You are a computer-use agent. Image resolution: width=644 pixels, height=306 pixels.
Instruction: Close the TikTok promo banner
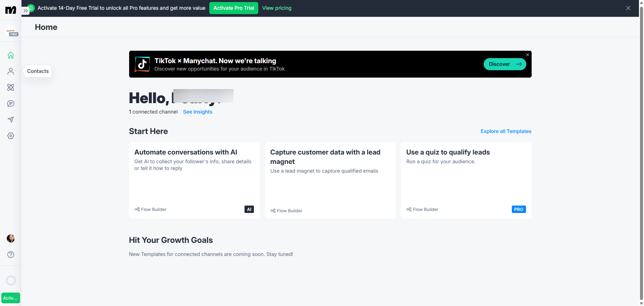tap(527, 55)
